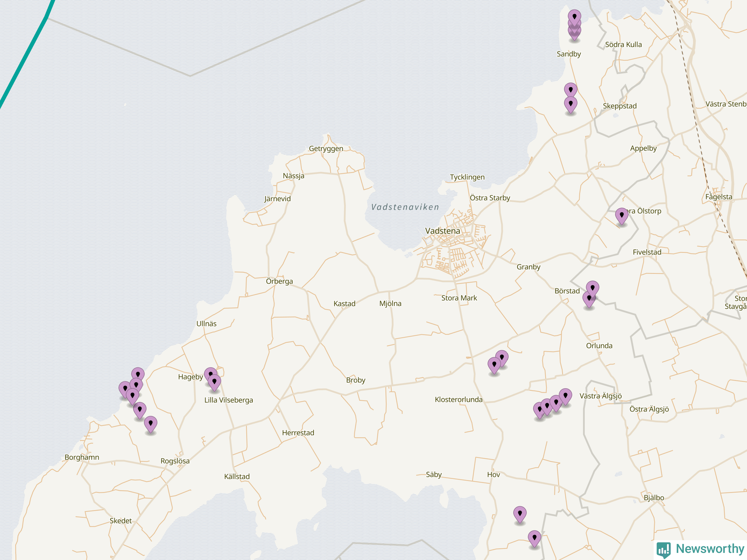Image resolution: width=747 pixels, height=560 pixels.
Task: Open the Newsworthy link
Action: click(701, 549)
